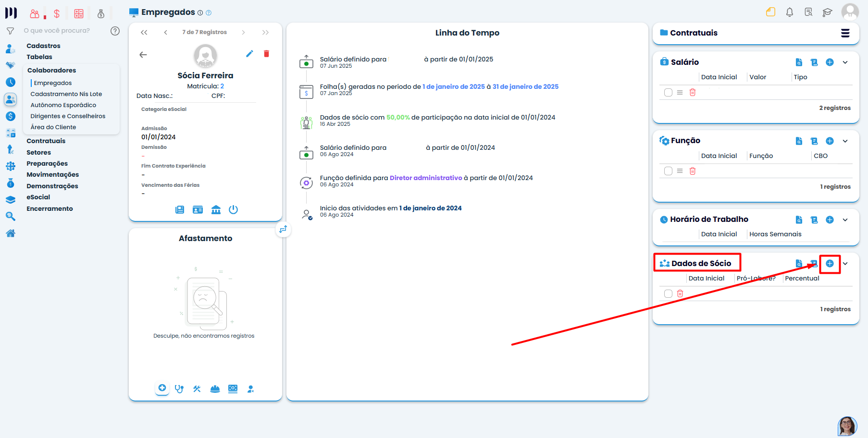Screen dimensions: 868x438
Task: Select the hard hat icon in Afastamento
Action: tap(215, 389)
